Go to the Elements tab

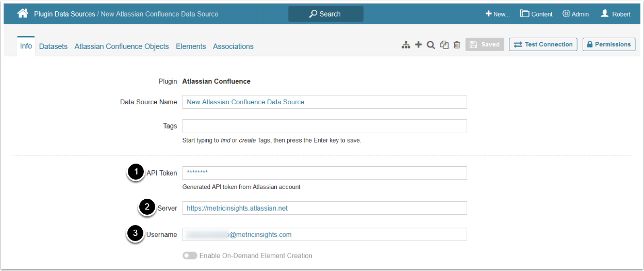[x=191, y=46]
